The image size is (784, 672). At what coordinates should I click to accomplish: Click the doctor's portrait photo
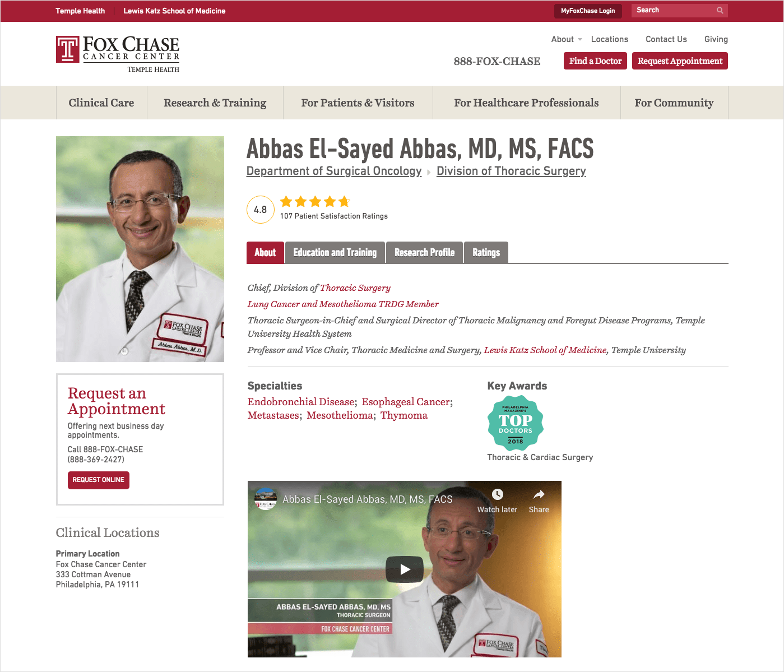pos(140,249)
